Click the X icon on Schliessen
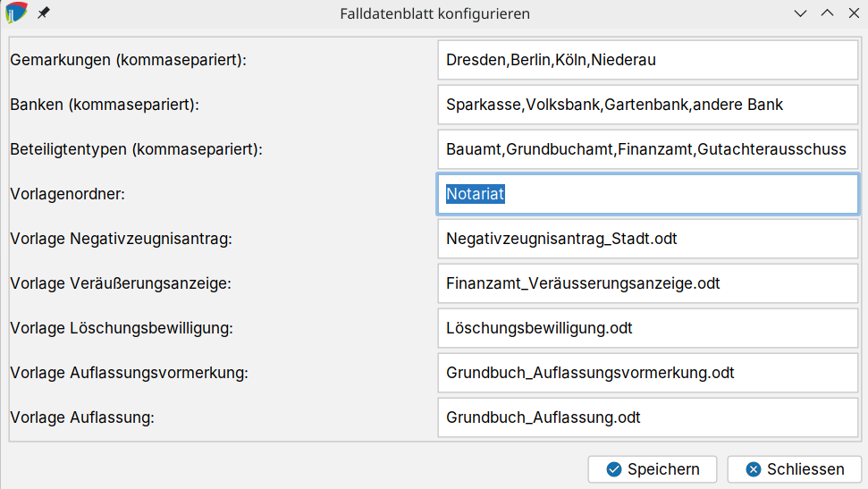Viewport: 868px width, 489px height. [x=754, y=469]
